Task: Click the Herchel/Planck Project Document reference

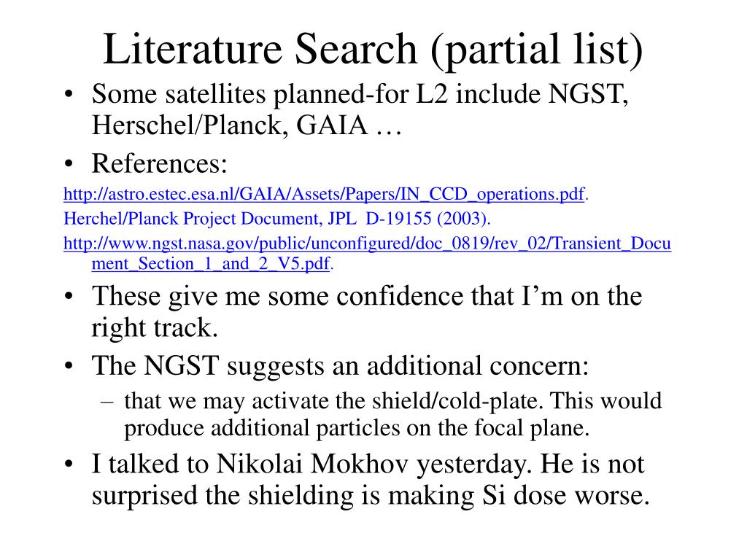Action: point(276,219)
